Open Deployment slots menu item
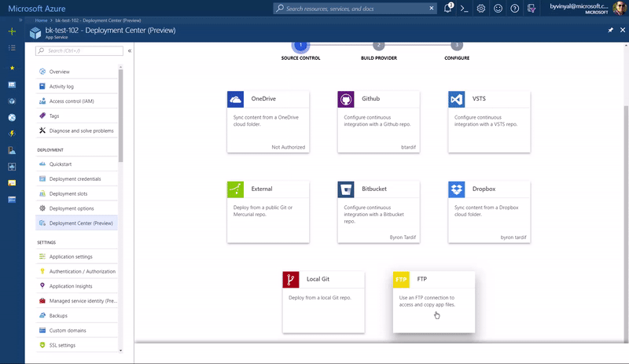This screenshot has width=629, height=364. 68,193
